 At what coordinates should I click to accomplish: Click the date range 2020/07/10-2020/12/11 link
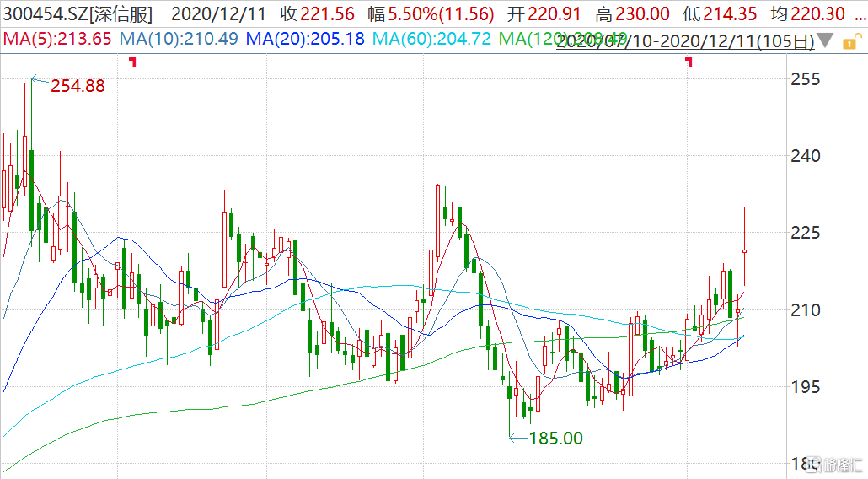tap(685, 41)
